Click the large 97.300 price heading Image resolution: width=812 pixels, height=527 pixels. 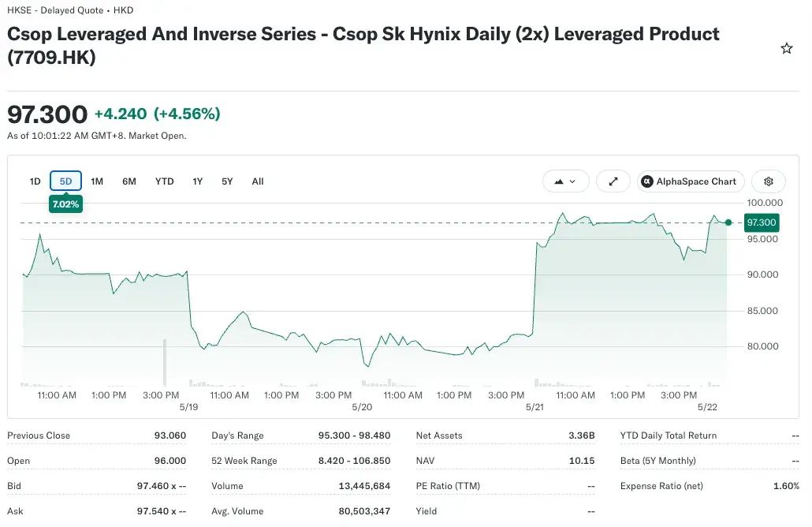(x=47, y=114)
